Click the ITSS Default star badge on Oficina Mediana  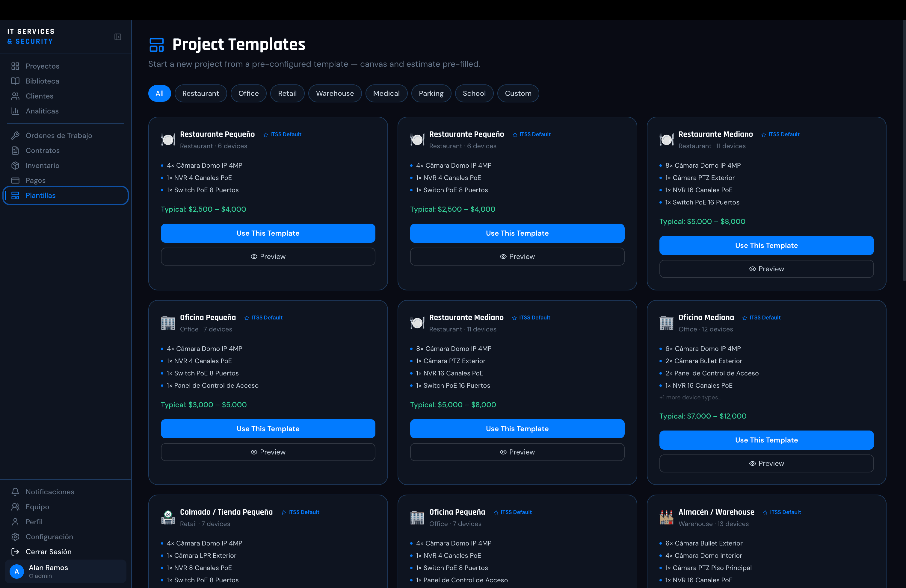pos(761,318)
